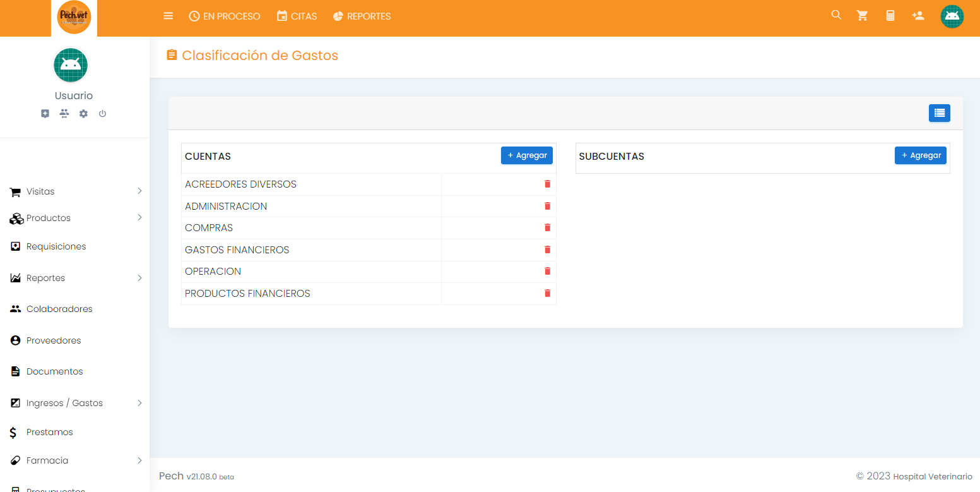Delete the GASTOS FINANCIEROS account

click(x=547, y=249)
